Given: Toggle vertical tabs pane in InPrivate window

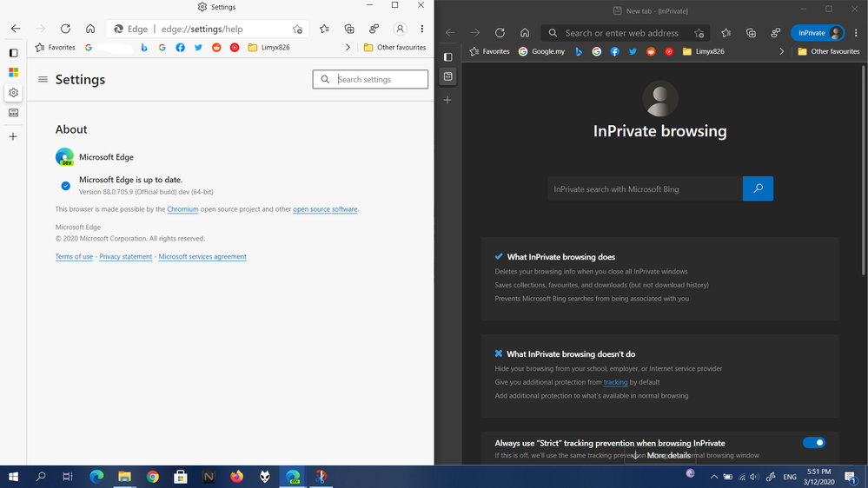Looking at the screenshot, I should click(447, 57).
